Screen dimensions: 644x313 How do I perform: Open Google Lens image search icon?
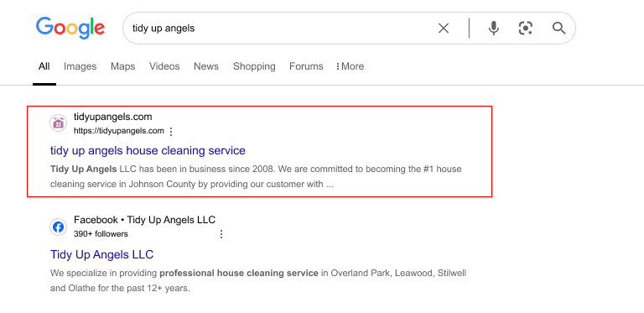click(525, 29)
